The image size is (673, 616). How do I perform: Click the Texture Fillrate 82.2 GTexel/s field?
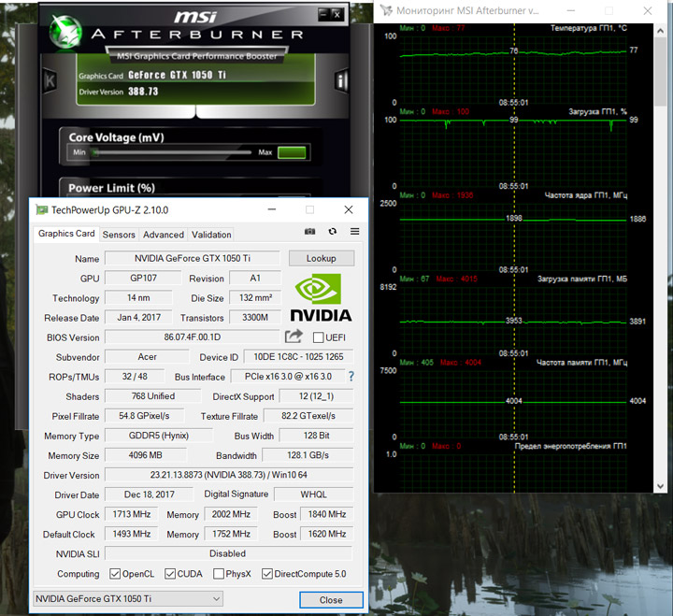308,416
